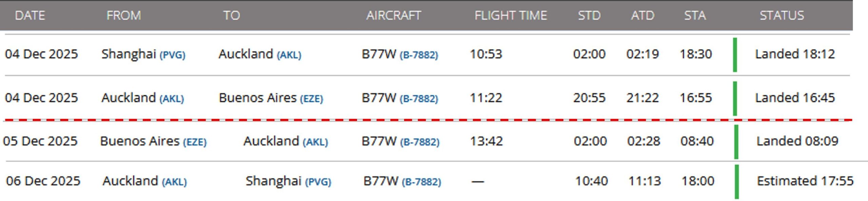Click EZE origin link on 05 Dec row
Screen dimensions: 868x201
click(195, 142)
